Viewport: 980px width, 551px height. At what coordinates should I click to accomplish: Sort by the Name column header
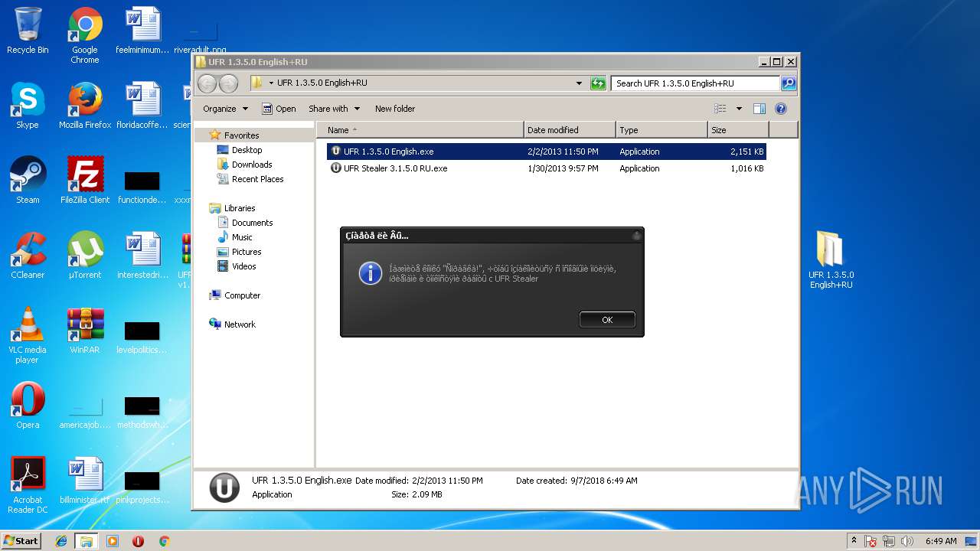[420, 130]
